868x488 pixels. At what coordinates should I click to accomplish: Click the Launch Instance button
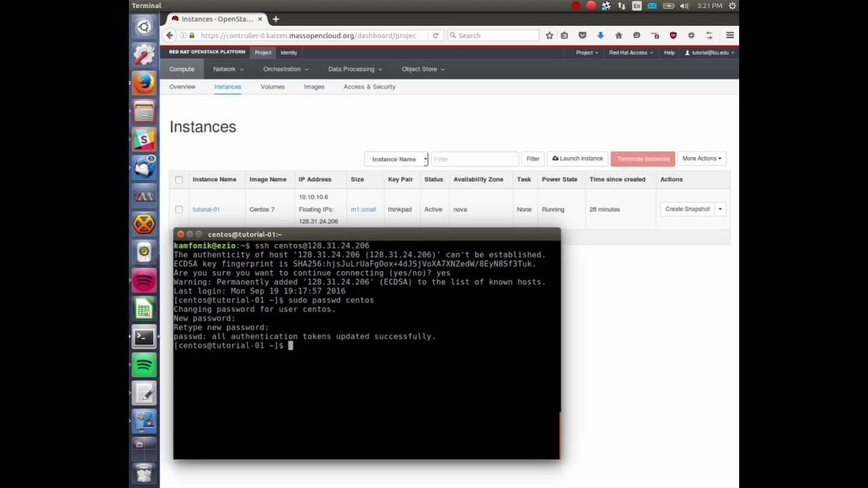pos(578,159)
